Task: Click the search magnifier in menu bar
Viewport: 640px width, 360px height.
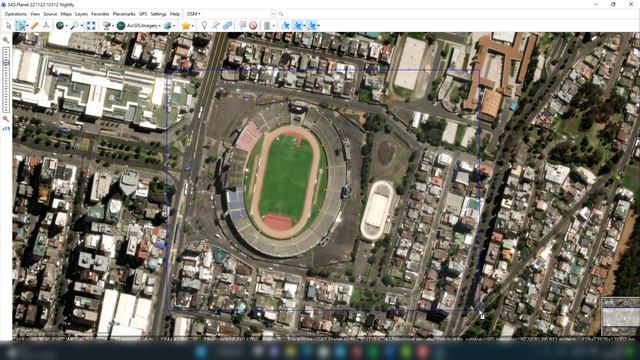Action: click(281, 14)
